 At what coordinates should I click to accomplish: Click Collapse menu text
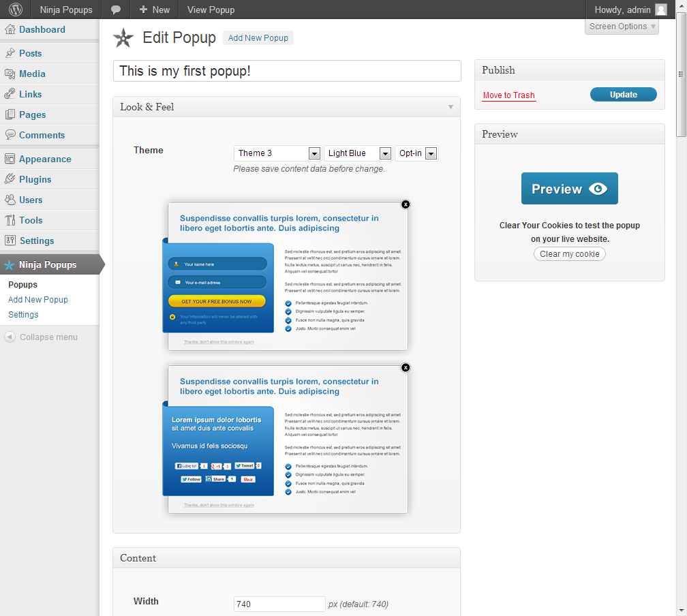[x=48, y=337]
